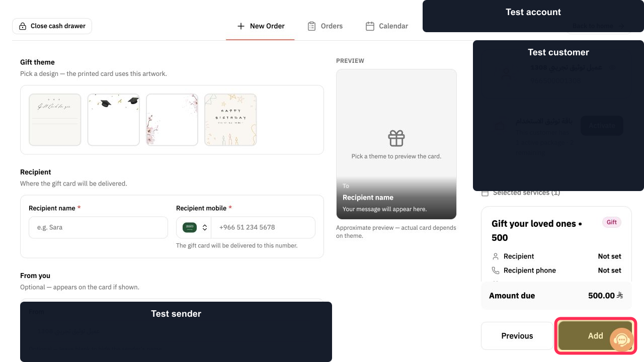Click the clipboard icon next to Orders

click(x=312, y=26)
